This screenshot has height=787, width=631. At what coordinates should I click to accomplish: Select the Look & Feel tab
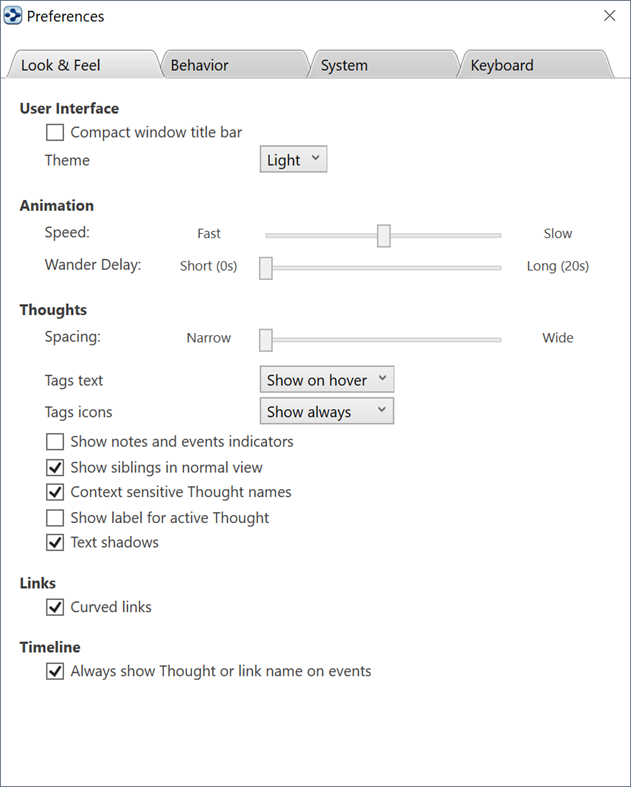(61, 66)
